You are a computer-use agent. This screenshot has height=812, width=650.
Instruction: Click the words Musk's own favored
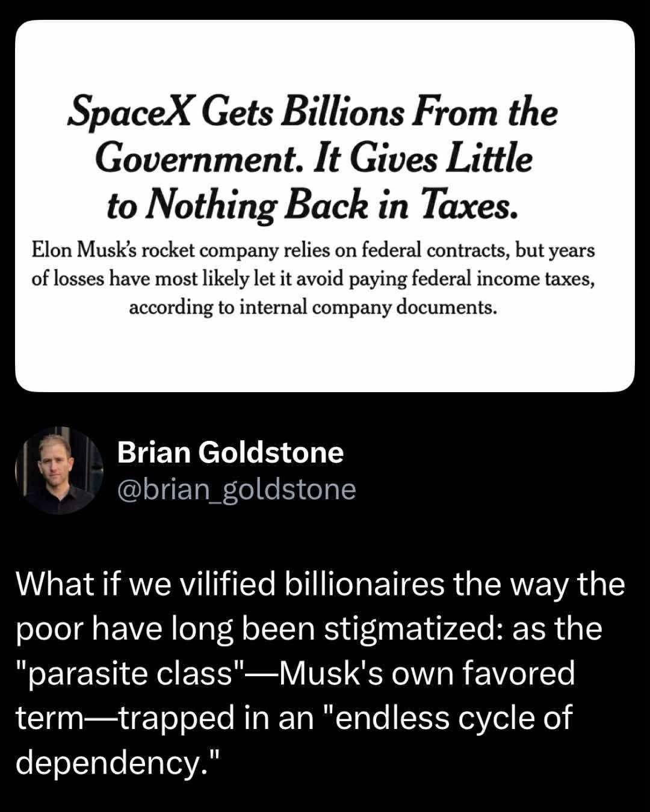(427, 673)
